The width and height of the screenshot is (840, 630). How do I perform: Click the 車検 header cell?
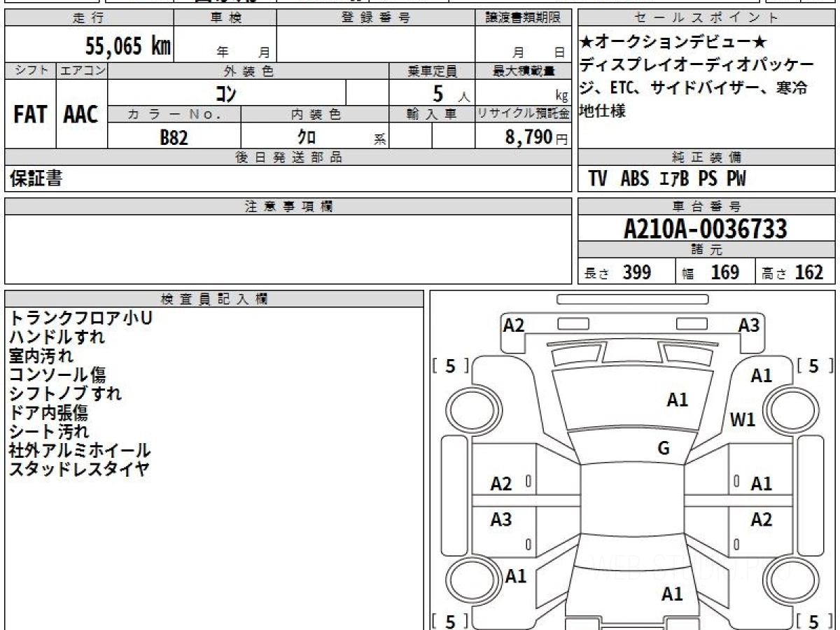pos(225,18)
